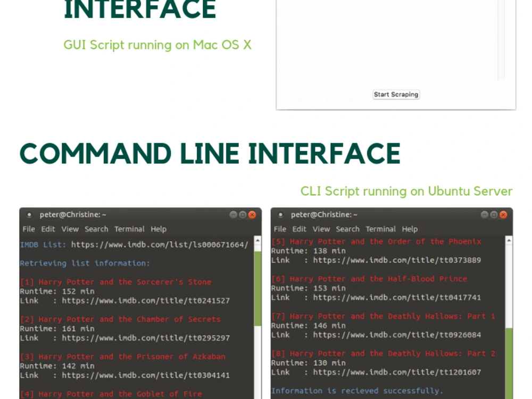Click 'Runtime: 152 min' line
This screenshot has height=399, width=532.
pyautogui.click(x=57, y=292)
